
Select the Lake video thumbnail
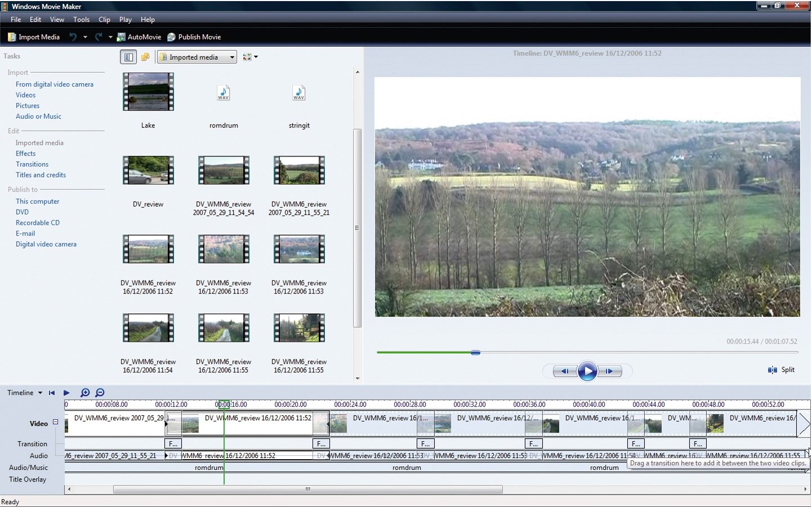(x=148, y=93)
